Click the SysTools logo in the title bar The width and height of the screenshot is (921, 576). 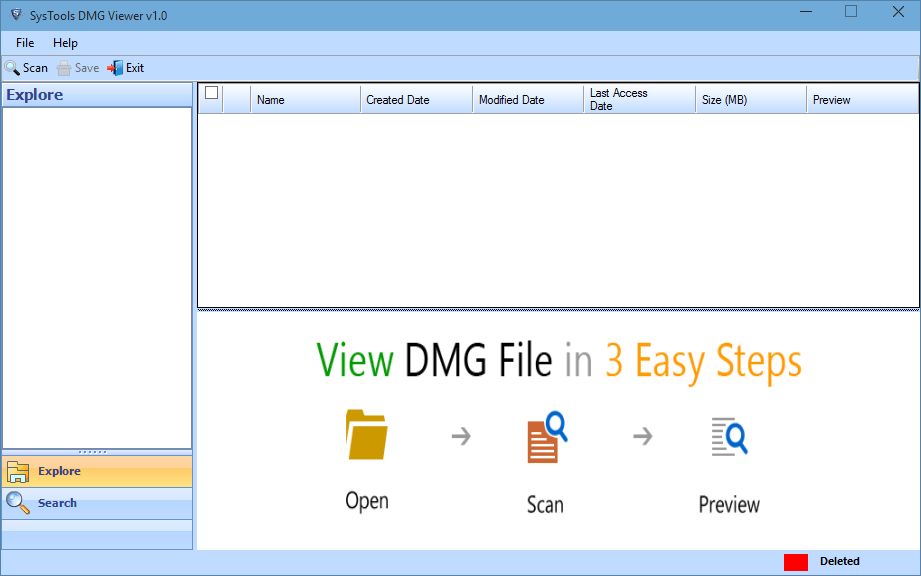coord(14,14)
